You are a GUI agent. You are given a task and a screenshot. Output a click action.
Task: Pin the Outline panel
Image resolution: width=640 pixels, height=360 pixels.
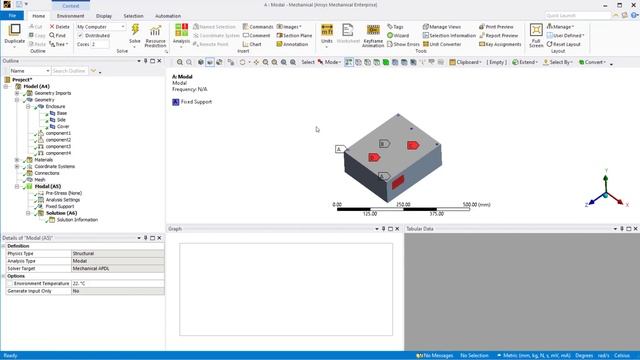pos(146,61)
